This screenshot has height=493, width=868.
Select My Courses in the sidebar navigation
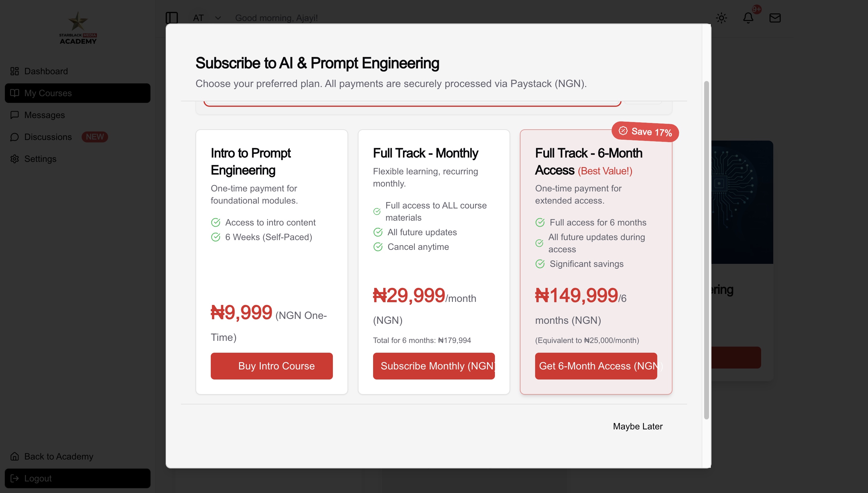tap(48, 93)
